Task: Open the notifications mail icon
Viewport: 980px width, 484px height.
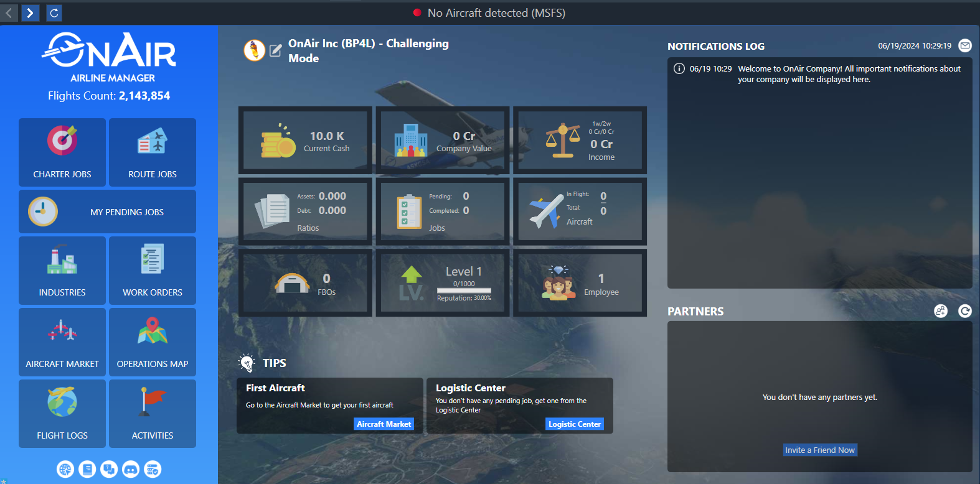Action: click(x=965, y=45)
